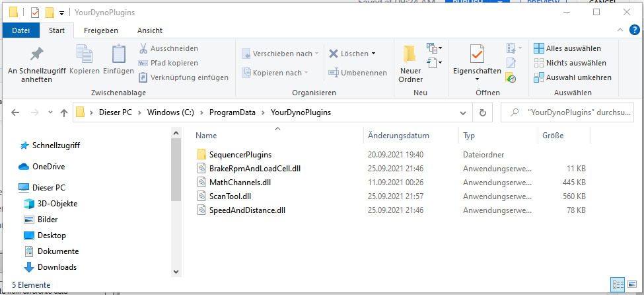Create folder with Neuer Ordner
644x295 pixels.
410,64
